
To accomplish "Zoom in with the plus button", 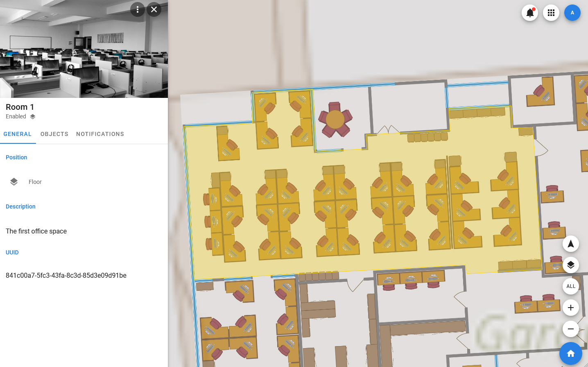I will pos(570,308).
